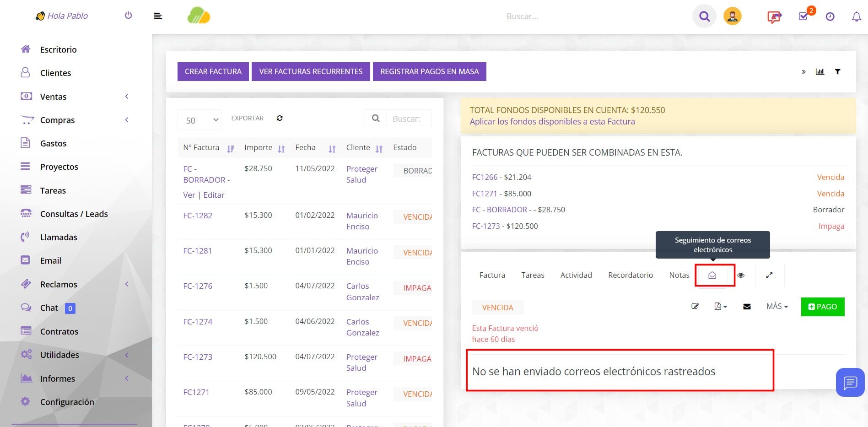Open the user profile avatar
This screenshot has width=868, height=427.
pos(732,16)
